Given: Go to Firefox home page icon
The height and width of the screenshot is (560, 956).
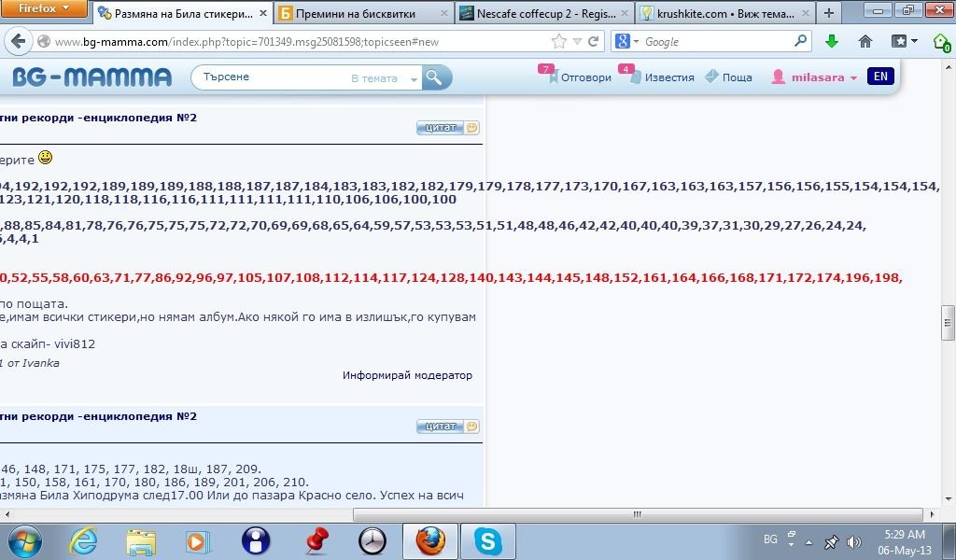Looking at the screenshot, I should coord(865,42).
